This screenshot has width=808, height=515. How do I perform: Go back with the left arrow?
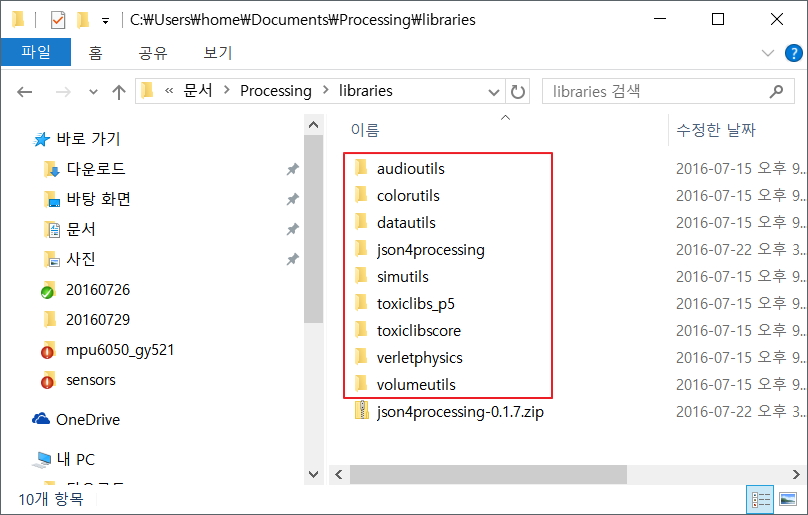[x=25, y=92]
